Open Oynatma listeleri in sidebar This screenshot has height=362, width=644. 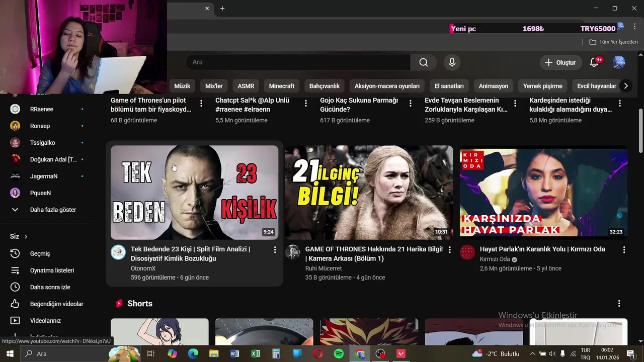(x=48, y=270)
